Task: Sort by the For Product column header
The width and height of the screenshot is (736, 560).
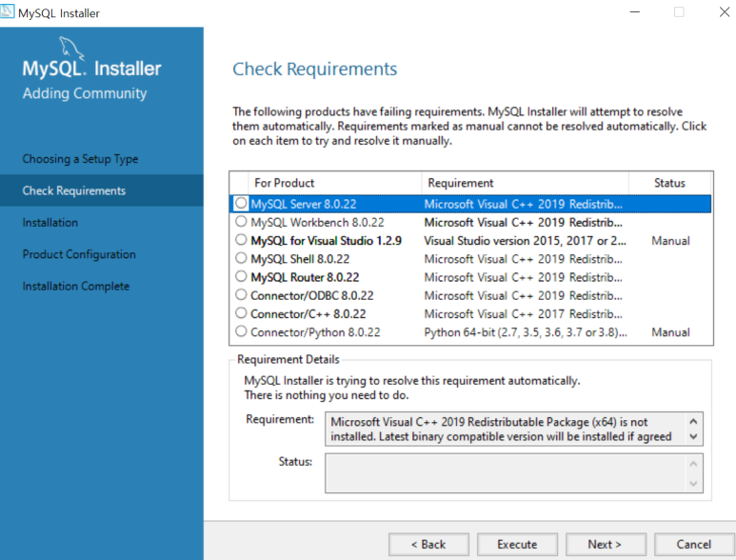Action: tap(334, 183)
